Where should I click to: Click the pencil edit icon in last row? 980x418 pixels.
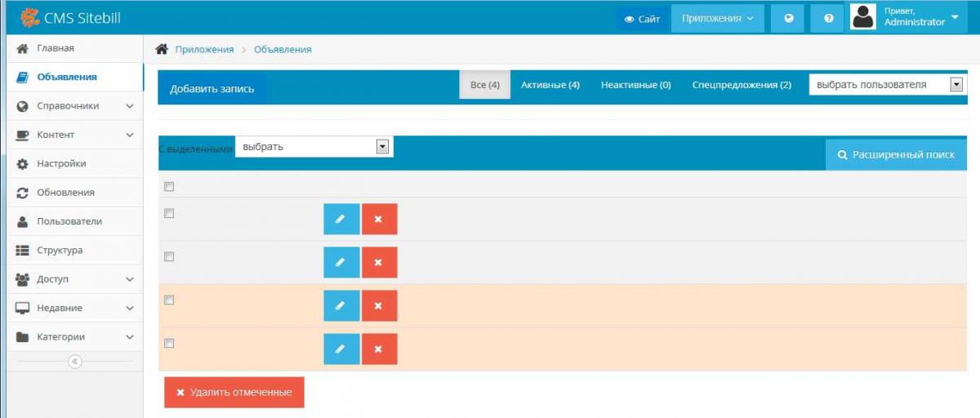[x=341, y=349]
